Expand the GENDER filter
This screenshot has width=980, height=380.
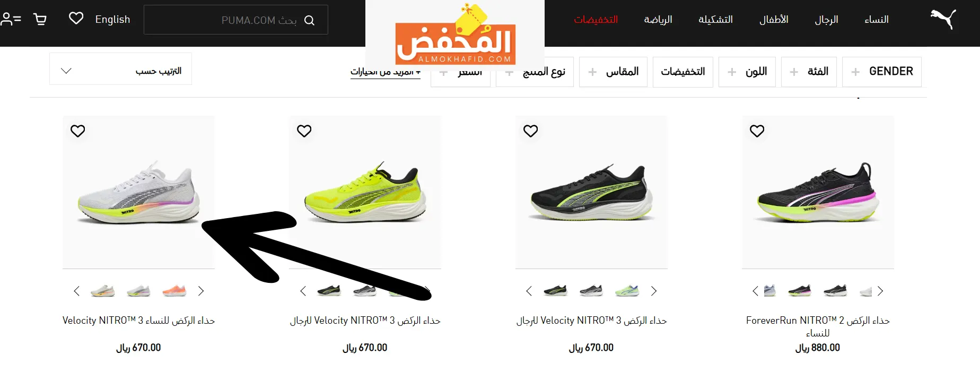882,72
